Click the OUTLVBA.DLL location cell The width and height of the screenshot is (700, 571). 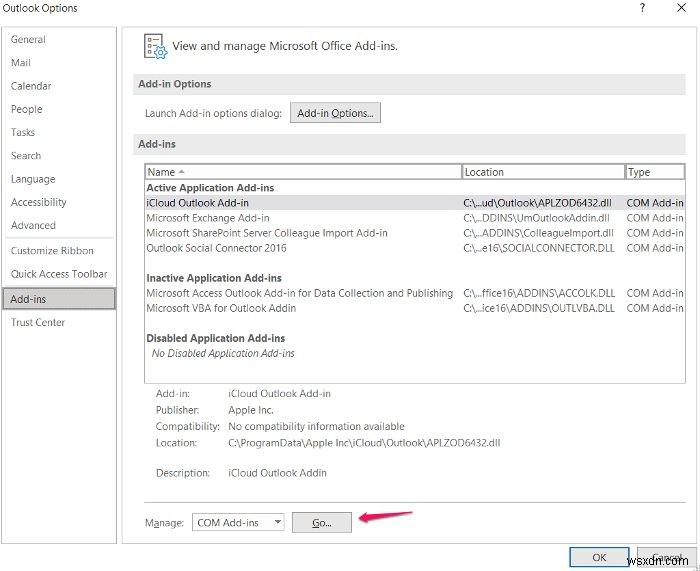pos(539,308)
